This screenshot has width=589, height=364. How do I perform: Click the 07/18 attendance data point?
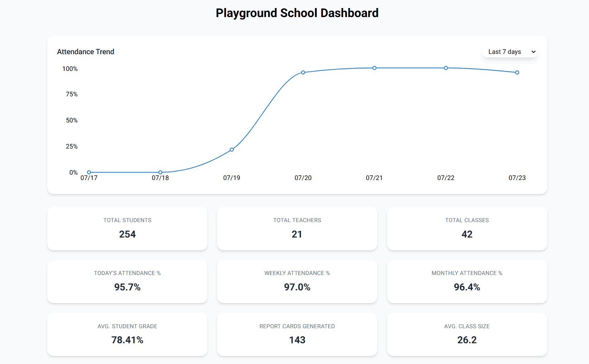(160, 172)
